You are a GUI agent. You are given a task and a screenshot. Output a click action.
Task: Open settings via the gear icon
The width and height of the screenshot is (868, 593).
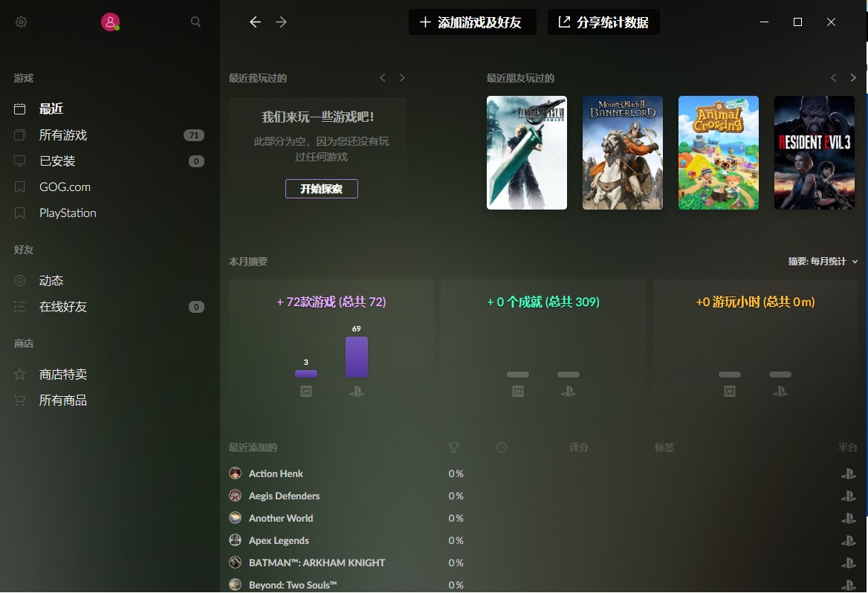21,22
